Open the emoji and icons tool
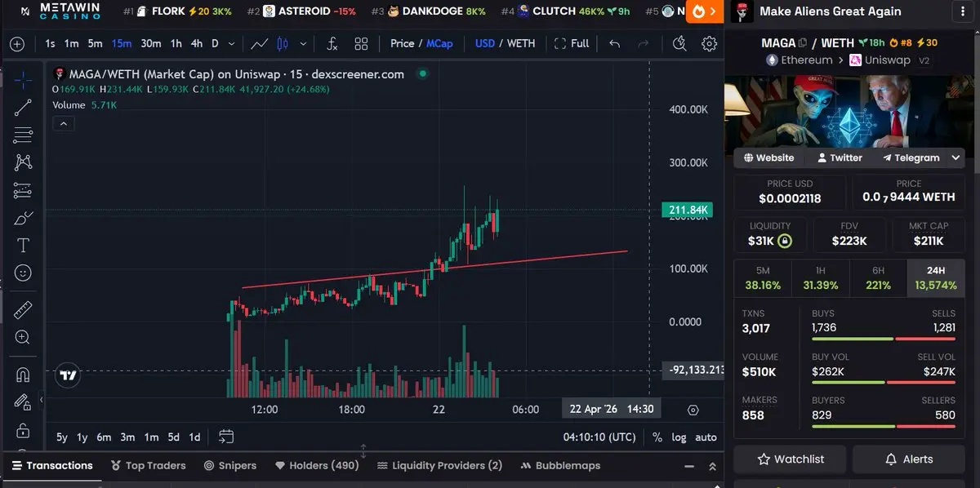This screenshot has width=980, height=488. [23, 273]
